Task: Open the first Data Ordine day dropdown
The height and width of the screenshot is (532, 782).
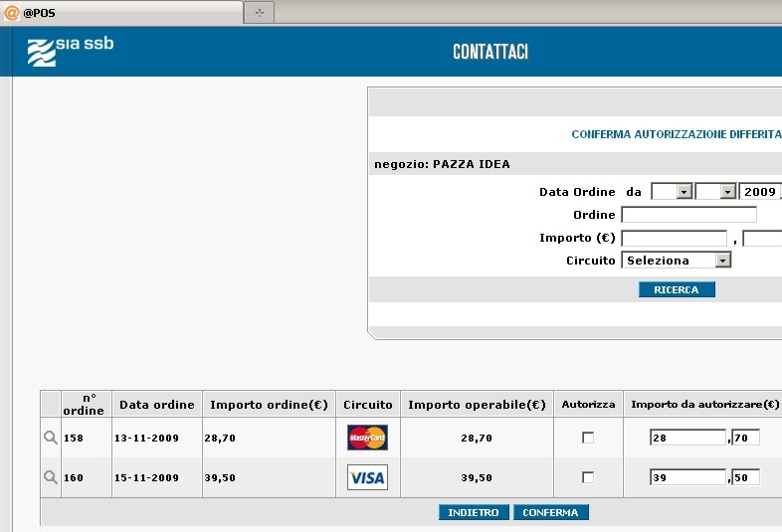Action: 672,192
